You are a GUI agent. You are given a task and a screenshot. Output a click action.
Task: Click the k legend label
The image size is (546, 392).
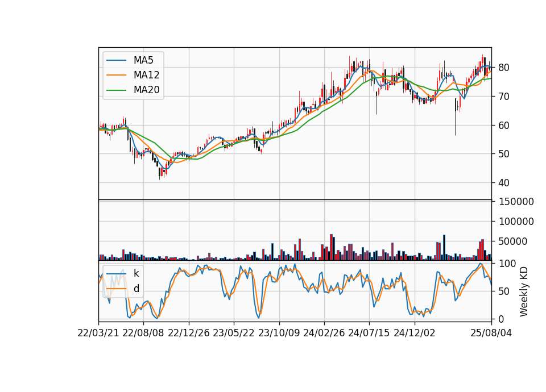point(136,273)
